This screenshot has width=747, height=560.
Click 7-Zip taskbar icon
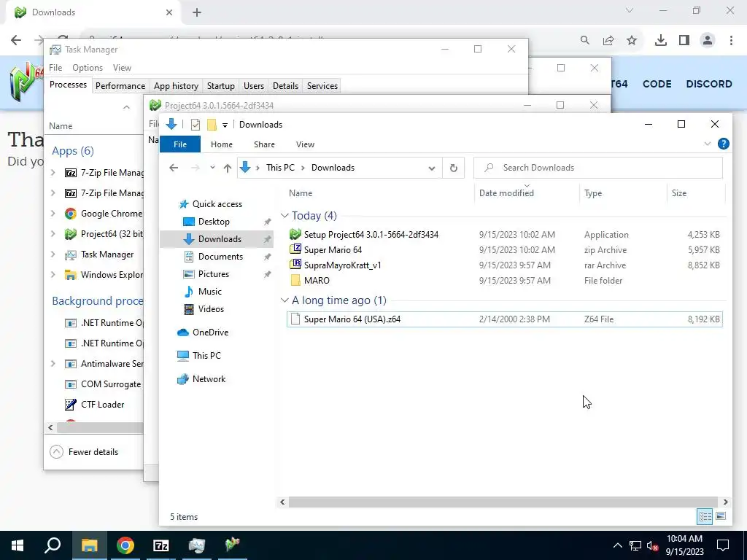point(161,545)
